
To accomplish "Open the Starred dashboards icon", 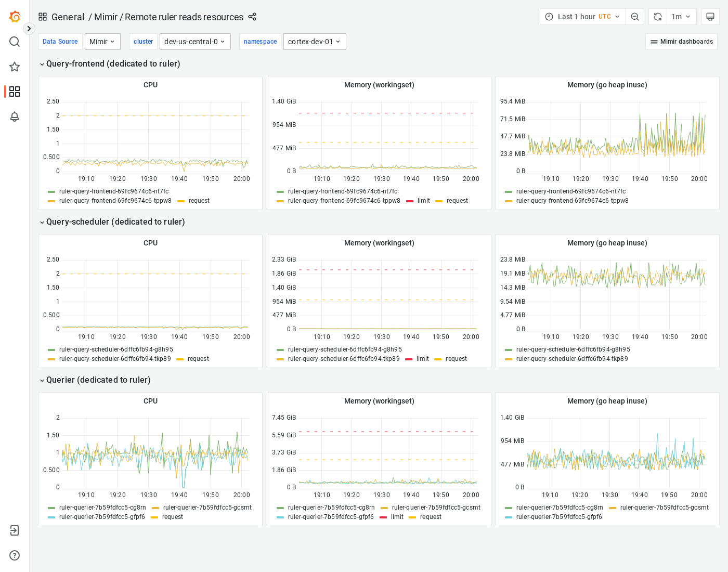I will click(x=15, y=67).
